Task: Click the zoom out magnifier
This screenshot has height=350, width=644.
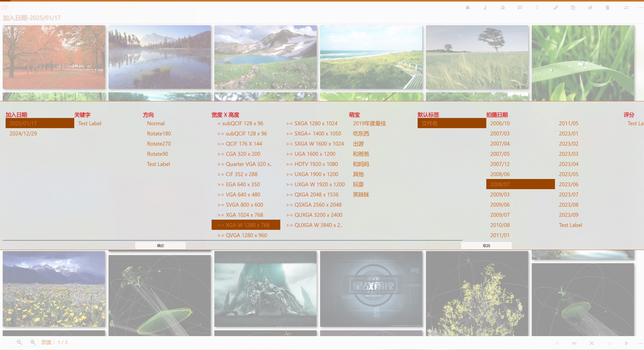Action: pos(19,343)
